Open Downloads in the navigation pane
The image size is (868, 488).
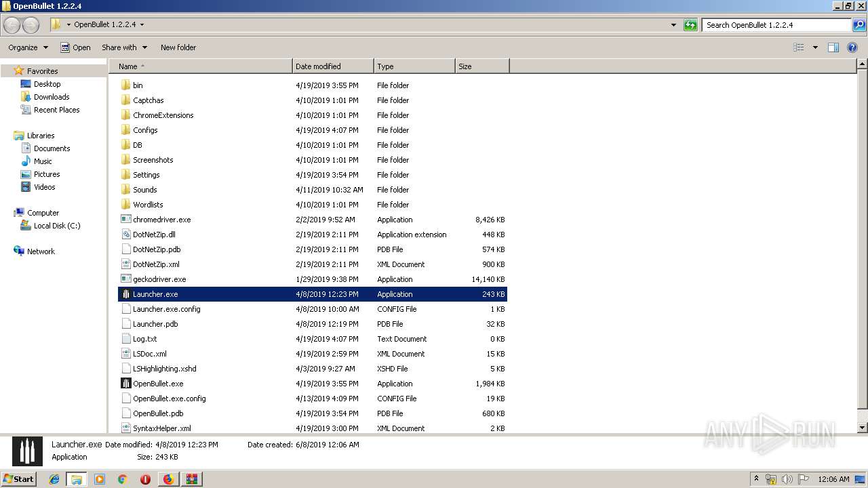pos(52,97)
